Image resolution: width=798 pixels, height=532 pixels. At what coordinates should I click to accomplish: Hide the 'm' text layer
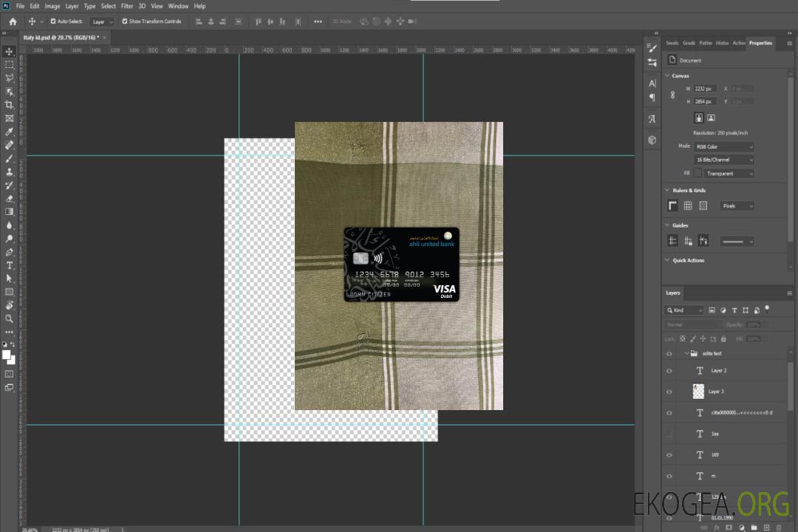point(669,476)
